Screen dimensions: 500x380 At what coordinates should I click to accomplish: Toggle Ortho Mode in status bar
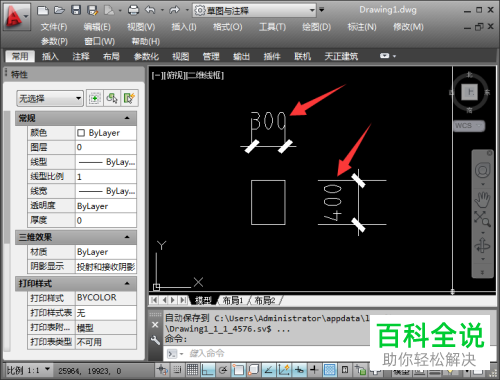[x=208, y=370]
